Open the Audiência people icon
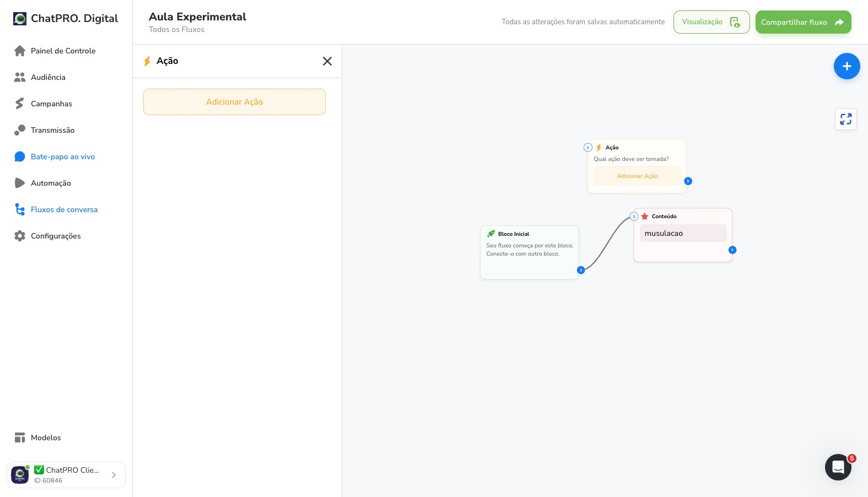868x497 pixels. tap(20, 77)
